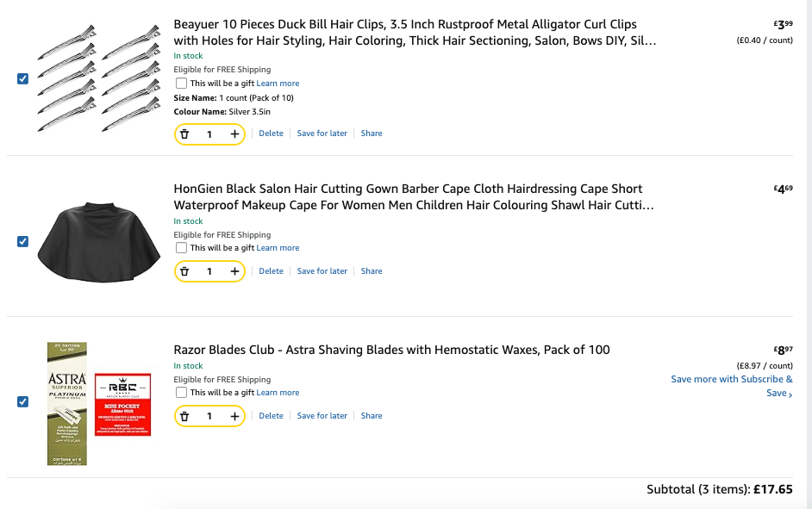The height and width of the screenshot is (509, 812).
Task: Save the Astra blades for later
Action: 322,416
